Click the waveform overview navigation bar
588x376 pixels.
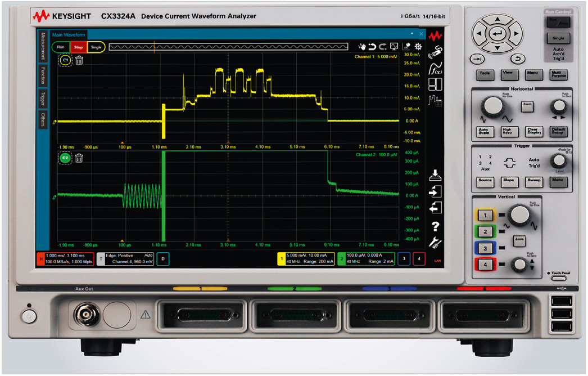tap(228, 47)
